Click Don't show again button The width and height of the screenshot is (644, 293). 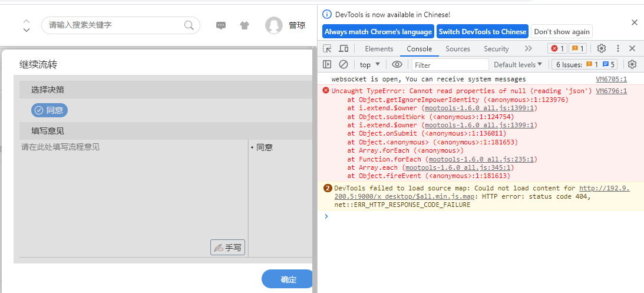tap(562, 32)
